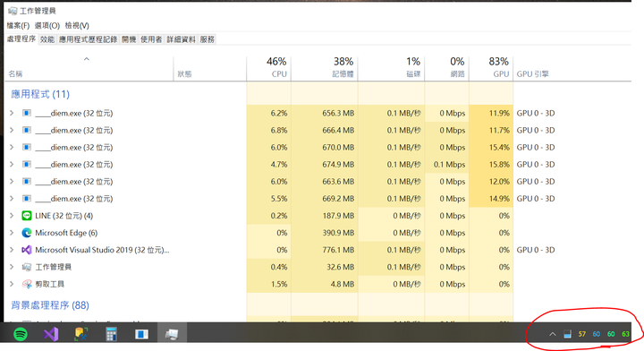This screenshot has height=351, width=644.
Task: Expand the LINE (32 位元) process group
Action: (x=12, y=216)
